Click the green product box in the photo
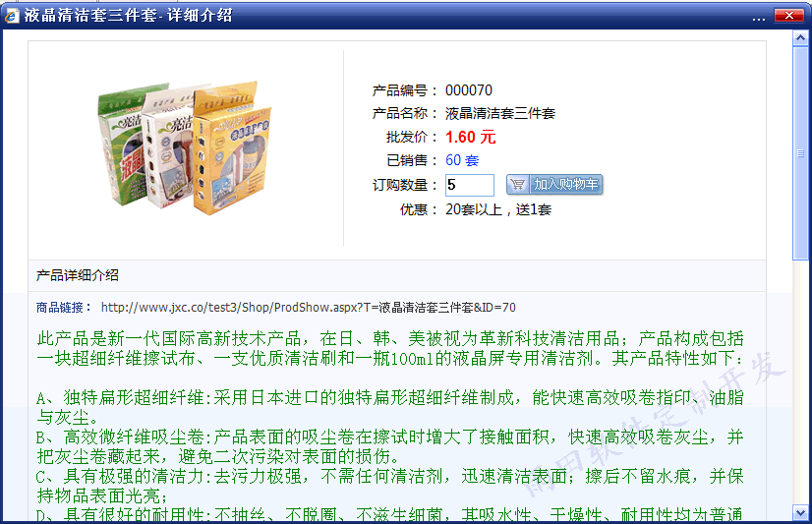 point(124,144)
